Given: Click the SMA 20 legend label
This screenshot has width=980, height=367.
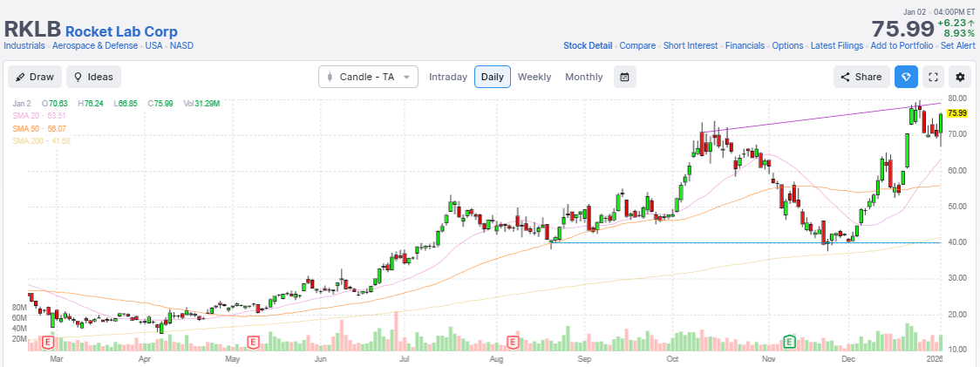Looking at the screenshot, I should [38, 116].
